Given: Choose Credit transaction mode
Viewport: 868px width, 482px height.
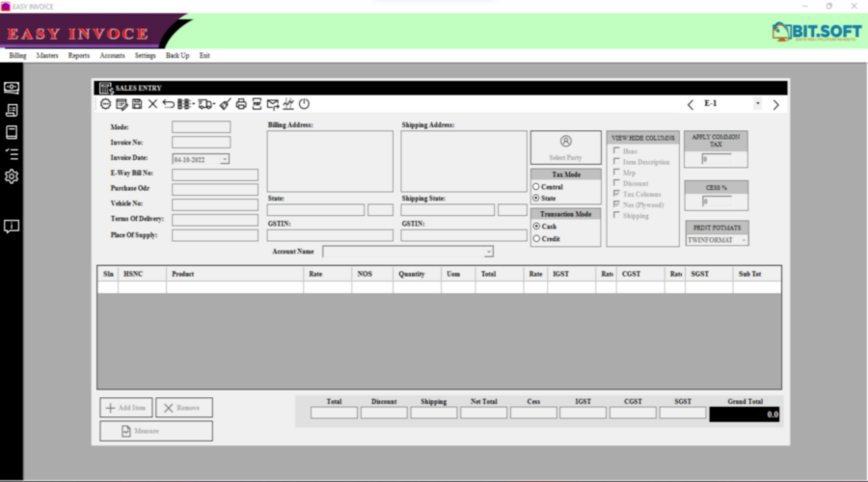Looking at the screenshot, I should click(536, 238).
